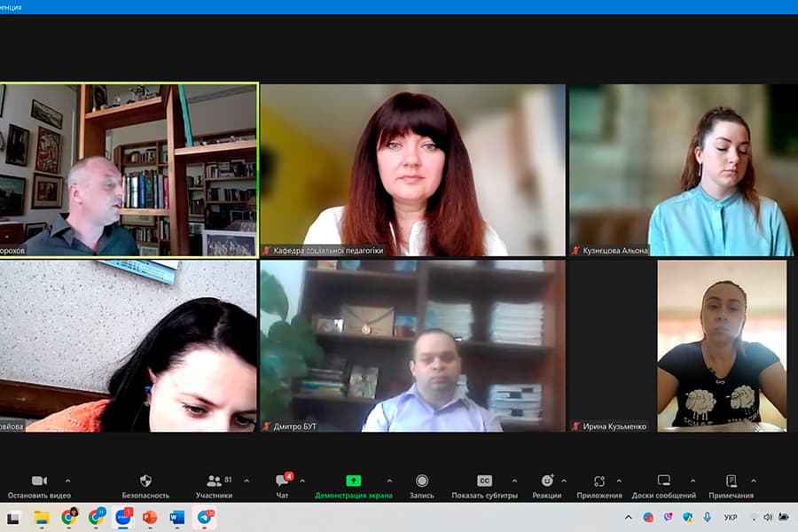Select Ирина Кузьменко's video tile

(x=683, y=346)
